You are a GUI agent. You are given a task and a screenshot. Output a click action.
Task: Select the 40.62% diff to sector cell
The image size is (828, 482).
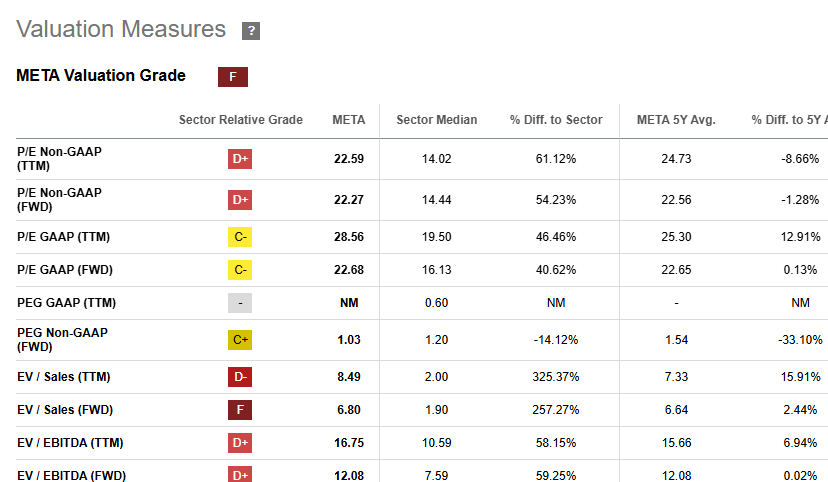click(556, 270)
